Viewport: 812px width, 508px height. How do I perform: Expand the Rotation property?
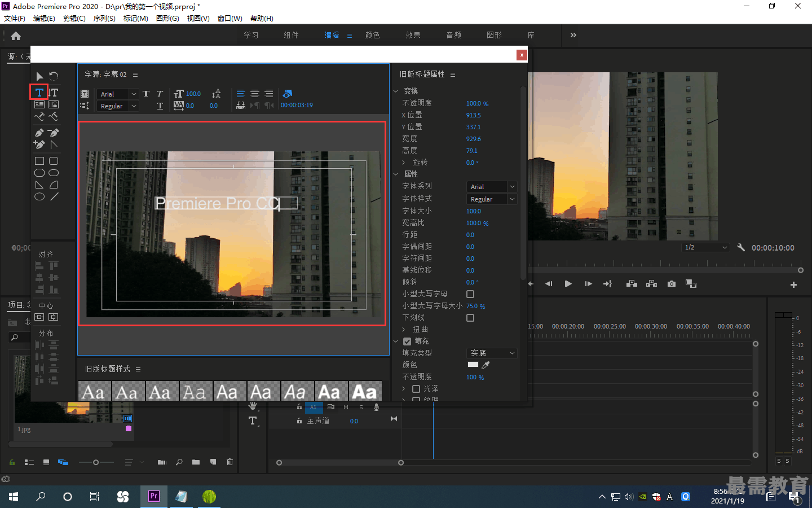pyautogui.click(x=403, y=163)
